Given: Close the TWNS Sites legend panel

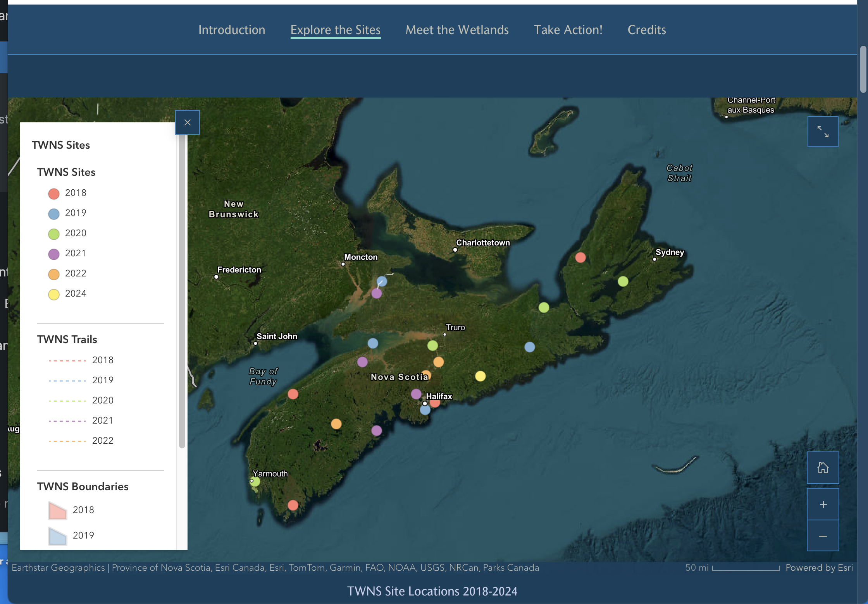Looking at the screenshot, I should 188,122.
